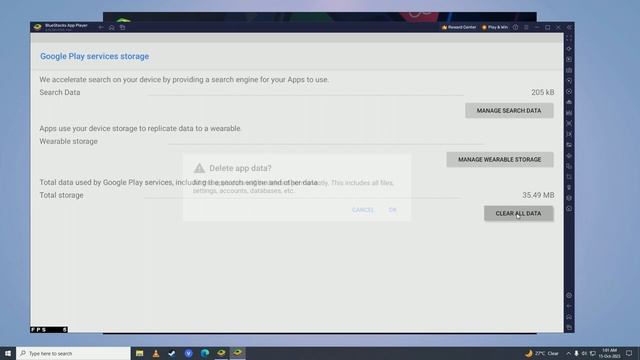Open the BlueStacks hamburger menu
Screen dimensions: 640x360
(x=526, y=27)
